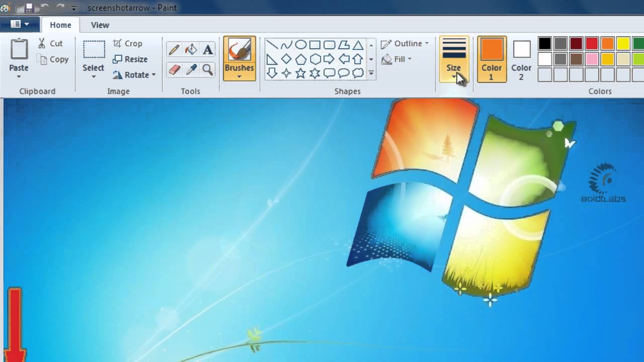The width and height of the screenshot is (644, 362).
Task: Choose the Cloud callout shape
Action: click(x=358, y=73)
